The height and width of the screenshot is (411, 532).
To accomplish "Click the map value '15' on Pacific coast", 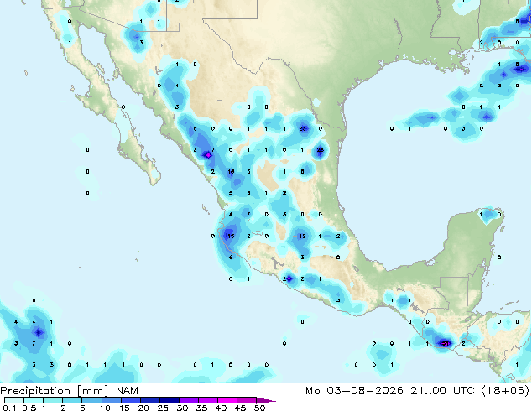I will pyautogui.click(x=231, y=236).
